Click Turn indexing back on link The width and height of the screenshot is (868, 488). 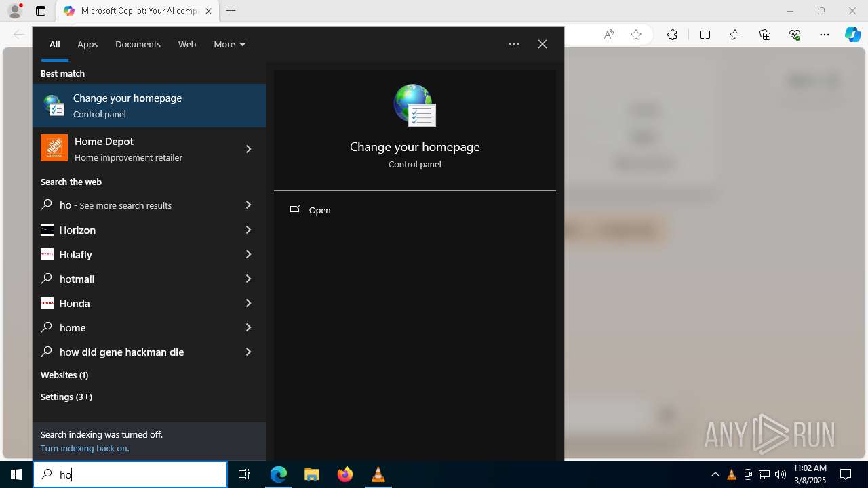tap(85, 448)
